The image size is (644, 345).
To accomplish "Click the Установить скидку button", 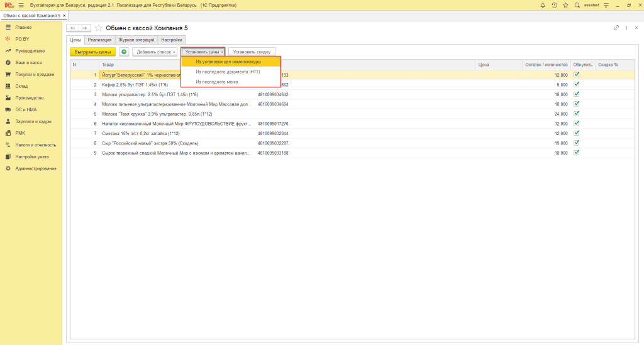I will 252,52.
